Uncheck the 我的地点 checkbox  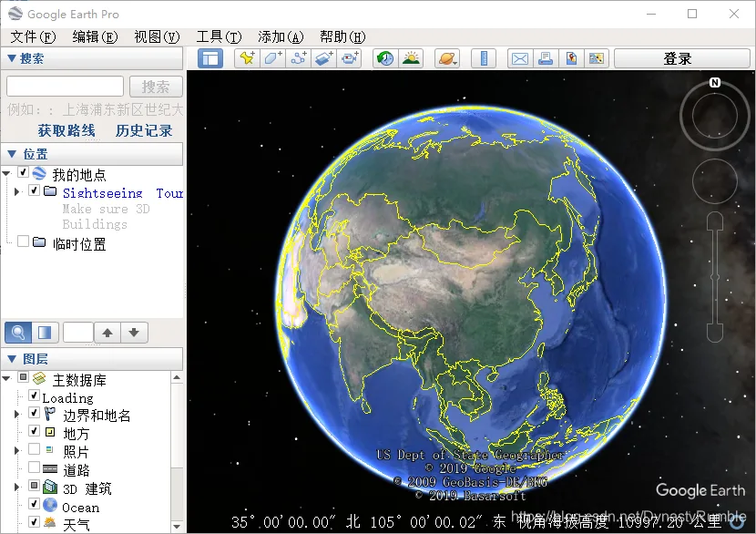(23, 172)
